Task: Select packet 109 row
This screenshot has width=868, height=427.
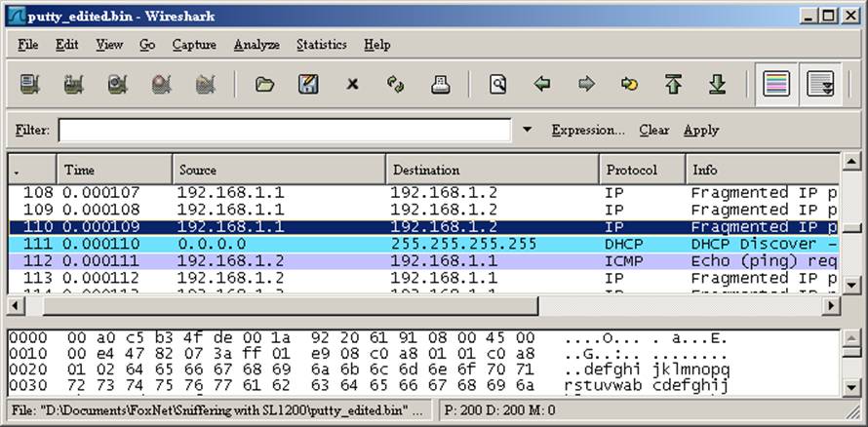Action: (423, 211)
